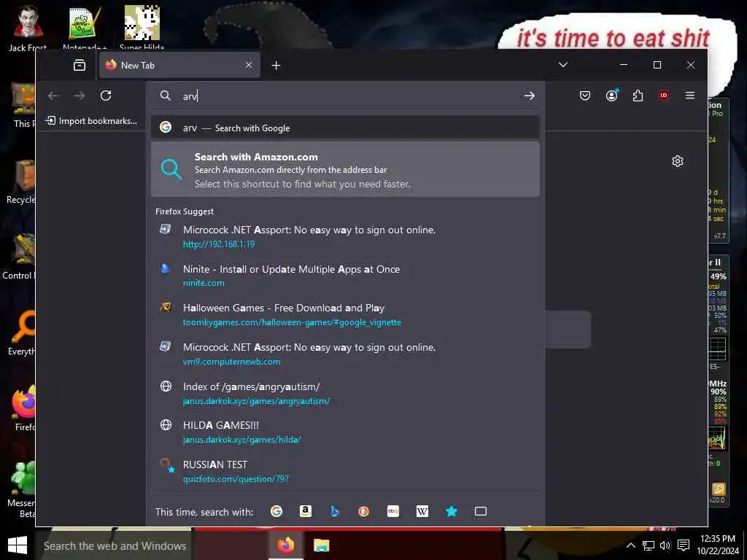This screenshot has width=747, height=560.
Task: Search this time with Google icon
Action: [x=276, y=511]
